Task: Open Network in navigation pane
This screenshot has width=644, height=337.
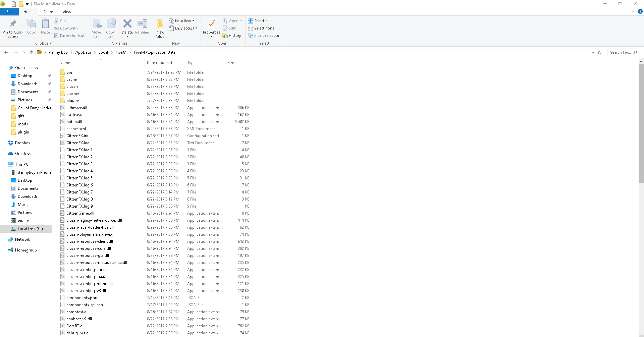Action: (x=22, y=239)
